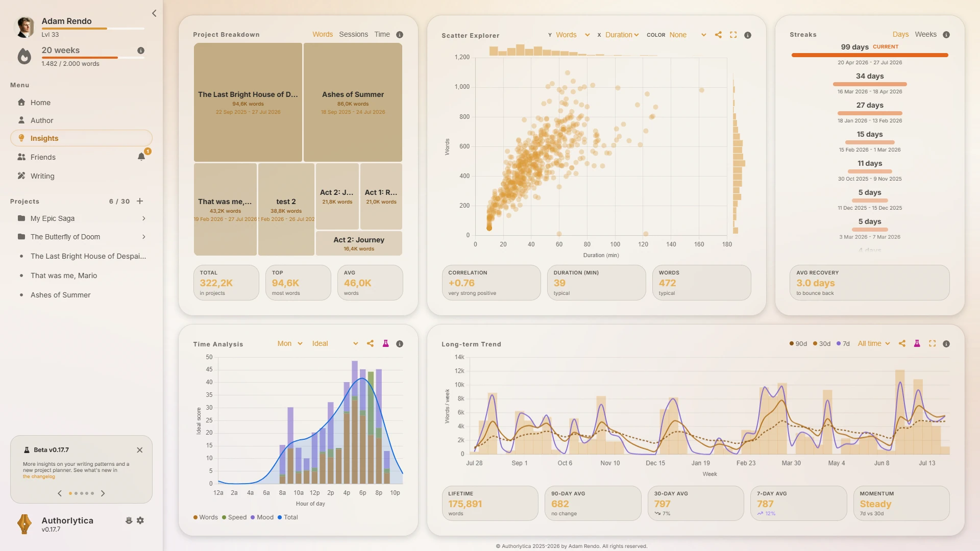Toggle the Speed legend series
980x551 pixels.
(x=234, y=517)
